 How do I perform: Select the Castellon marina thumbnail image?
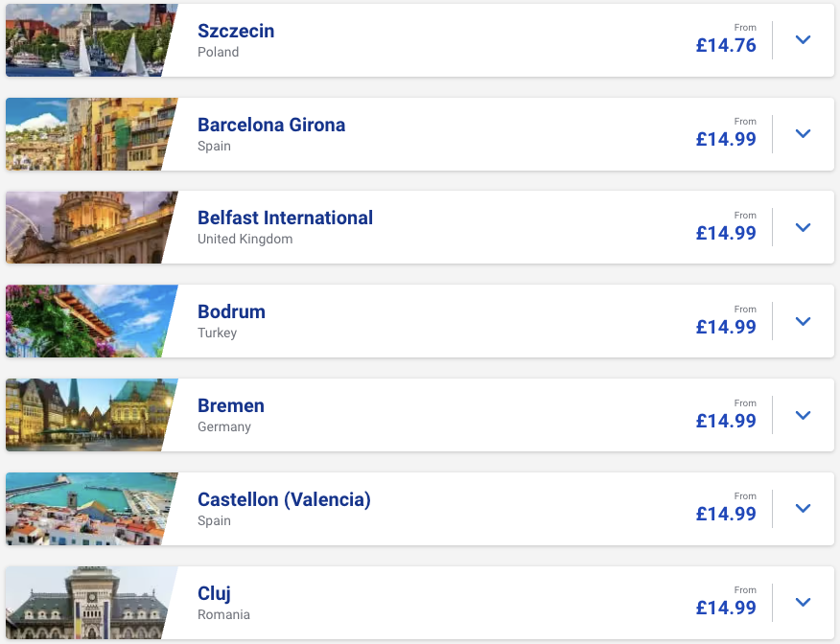tap(88, 509)
